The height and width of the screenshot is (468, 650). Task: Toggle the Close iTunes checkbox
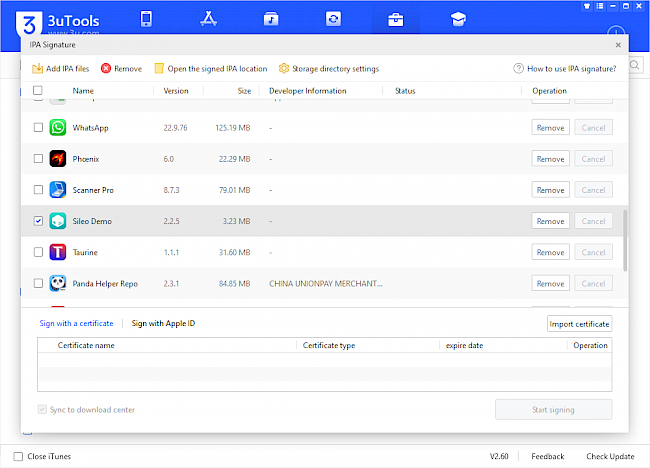[x=18, y=456]
